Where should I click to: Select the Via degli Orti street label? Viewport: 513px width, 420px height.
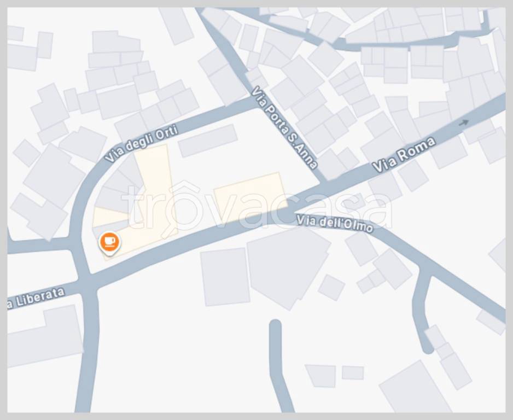(142, 143)
